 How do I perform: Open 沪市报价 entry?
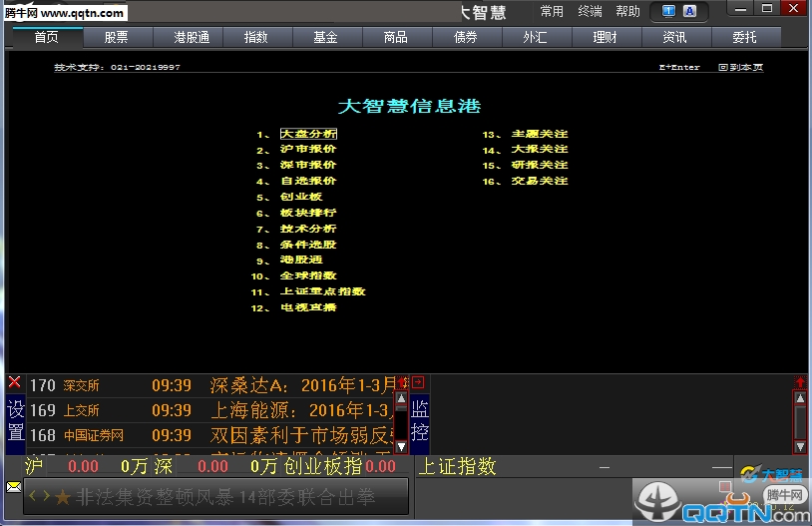click(x=308, y=150)
